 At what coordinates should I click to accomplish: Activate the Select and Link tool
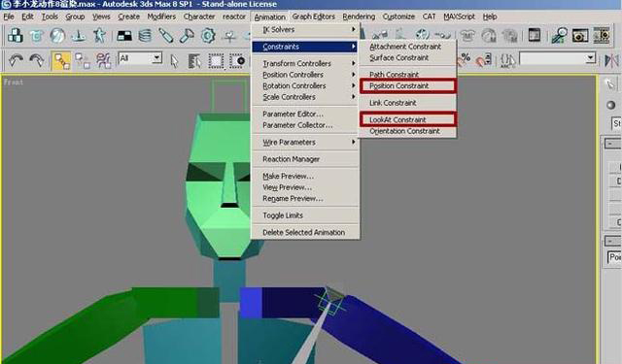[x=61, y=60]
